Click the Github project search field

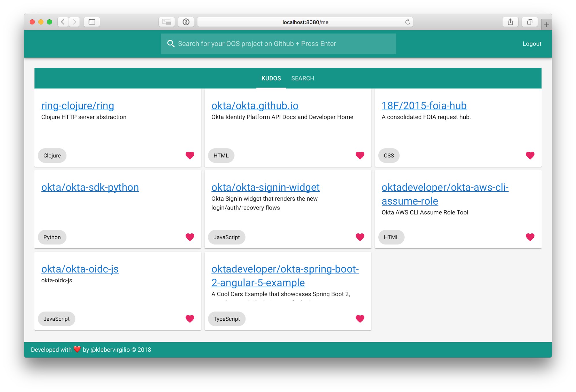pos(278,44)
